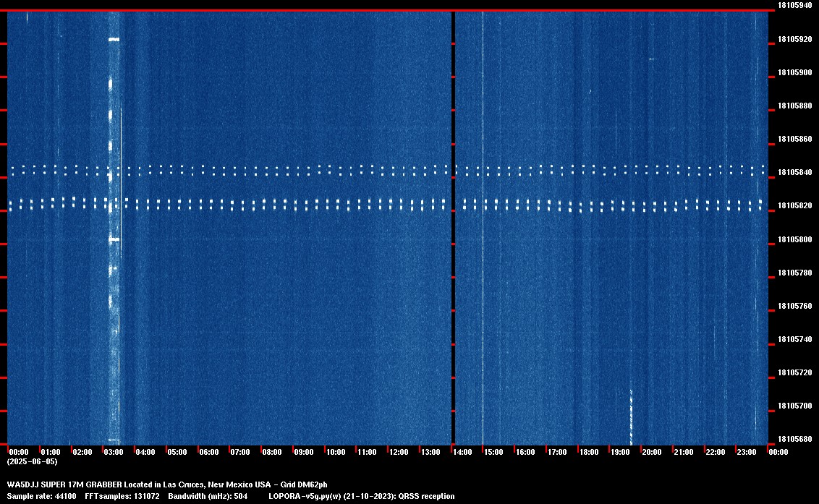Click the 01:00 time axis label
The width and height of the screenshot is (819, 504).
point(51,452)
